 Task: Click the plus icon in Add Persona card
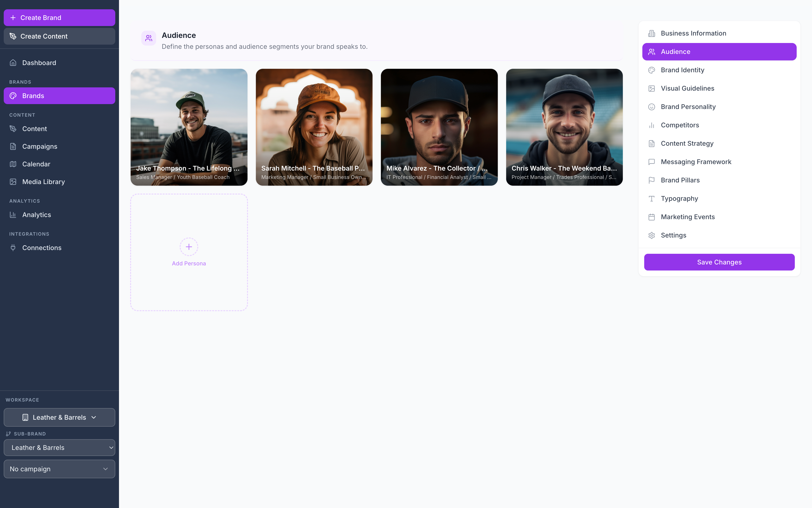click(x=189, y=247)
